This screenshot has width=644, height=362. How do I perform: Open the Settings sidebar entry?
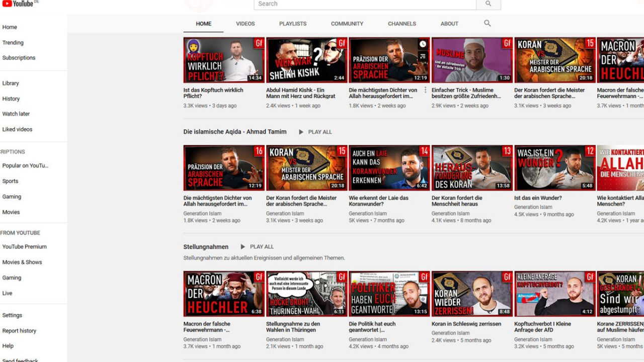coord(12,315)
